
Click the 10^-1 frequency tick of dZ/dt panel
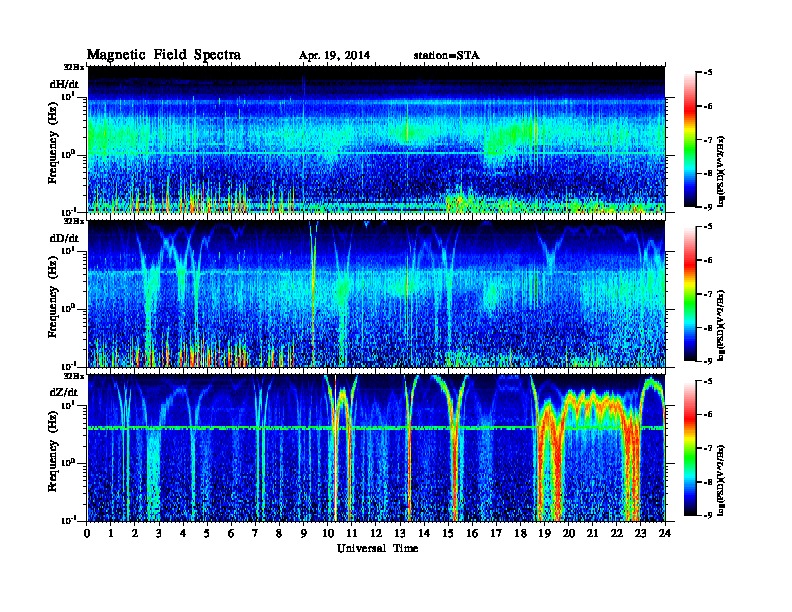[x=68, y=520]
